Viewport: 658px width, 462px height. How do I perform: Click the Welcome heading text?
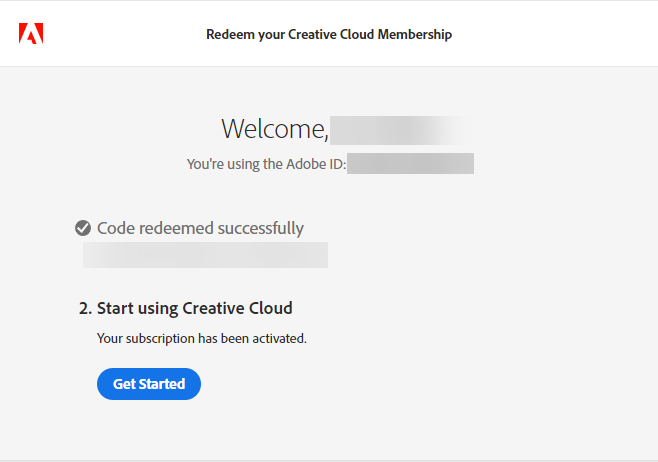point(274,129)
